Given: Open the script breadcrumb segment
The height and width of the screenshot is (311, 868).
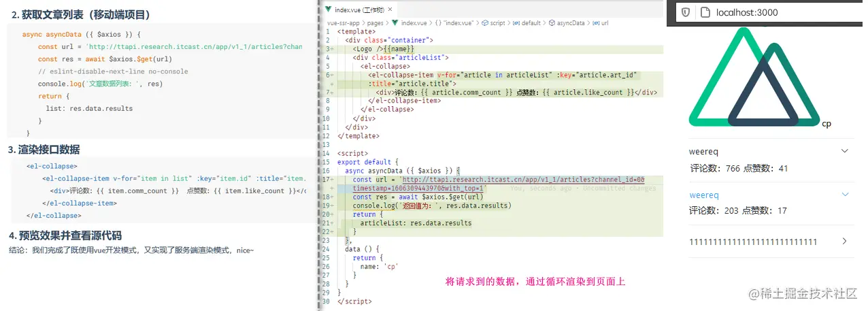Looking at the screenshot, I should (x=497, y=22).
